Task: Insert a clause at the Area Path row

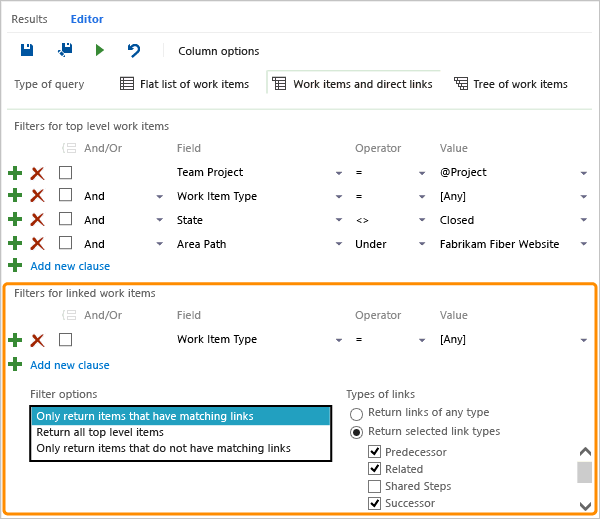Action: point(15,243)
